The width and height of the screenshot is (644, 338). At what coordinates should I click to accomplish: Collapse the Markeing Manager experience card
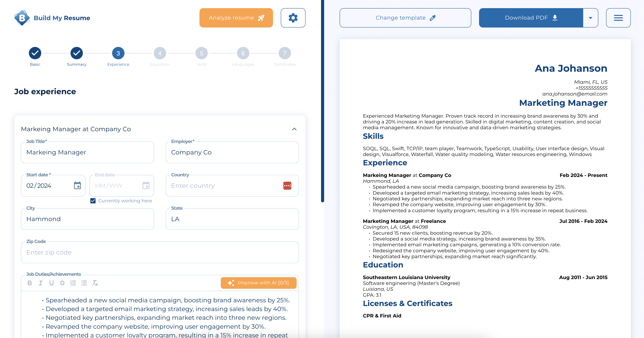click(x=294, y=129)
